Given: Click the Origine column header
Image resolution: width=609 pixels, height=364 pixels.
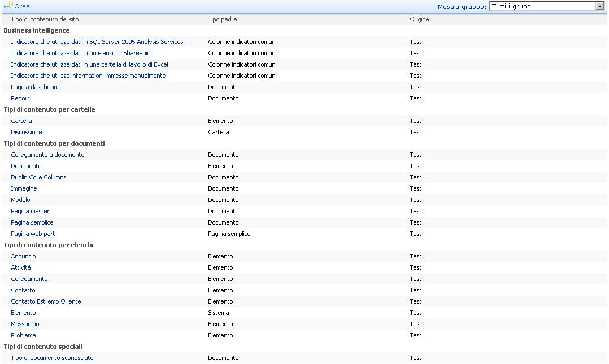Looking at the screenshot, I should [419, 19].
